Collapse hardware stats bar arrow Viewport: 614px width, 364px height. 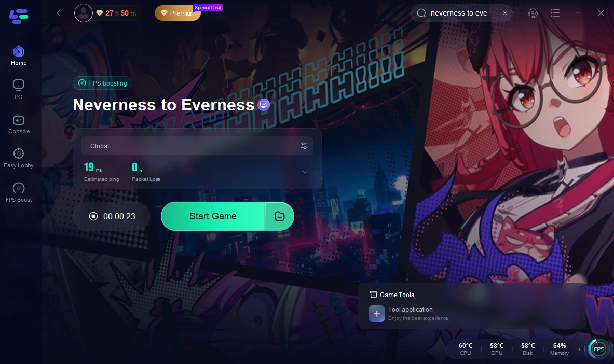click(x=580, y=349)
